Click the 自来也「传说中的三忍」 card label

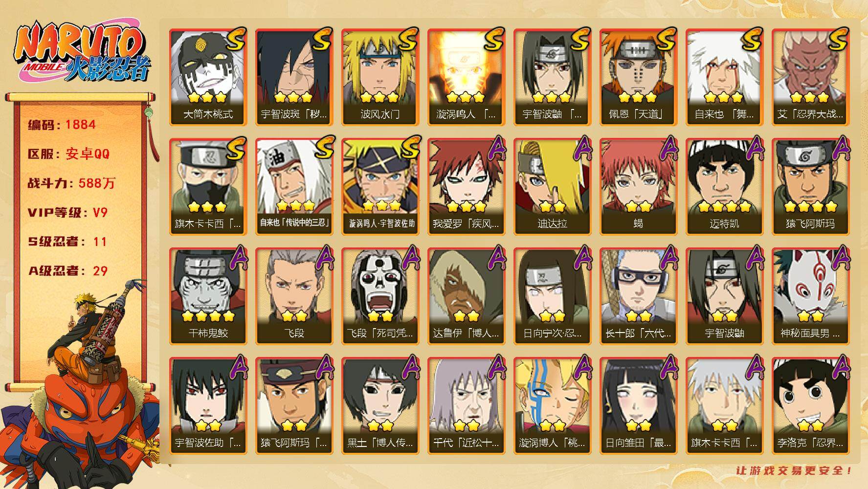[294, 223]
